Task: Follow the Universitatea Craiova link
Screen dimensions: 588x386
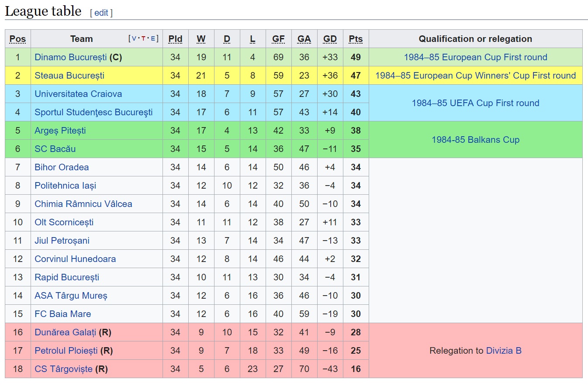Action: click(78, 94)
